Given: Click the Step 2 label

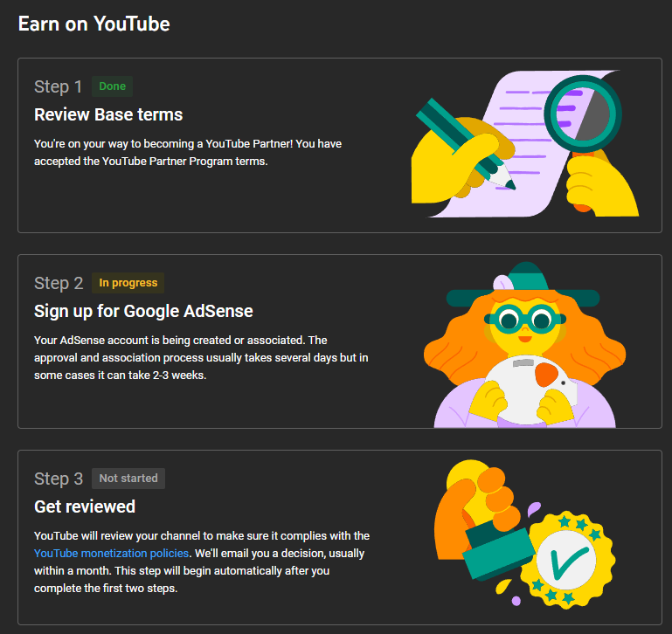Looking at the screenshot, I should click(x=59, y=284).
